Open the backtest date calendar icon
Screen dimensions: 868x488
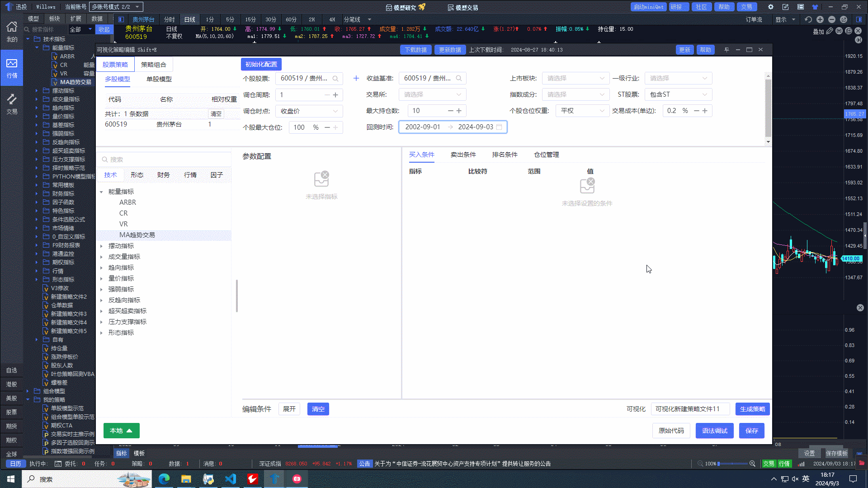click(x=499, y=127)
